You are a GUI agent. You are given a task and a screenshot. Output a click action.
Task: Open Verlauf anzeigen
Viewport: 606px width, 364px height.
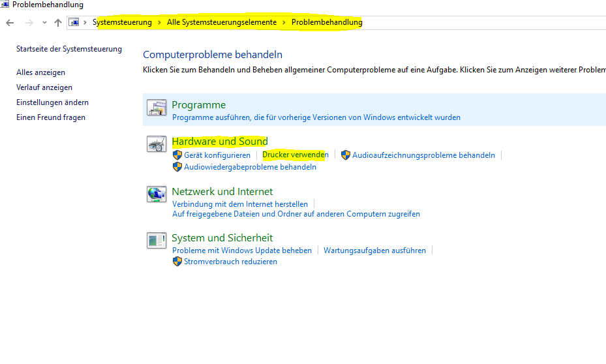44,87
